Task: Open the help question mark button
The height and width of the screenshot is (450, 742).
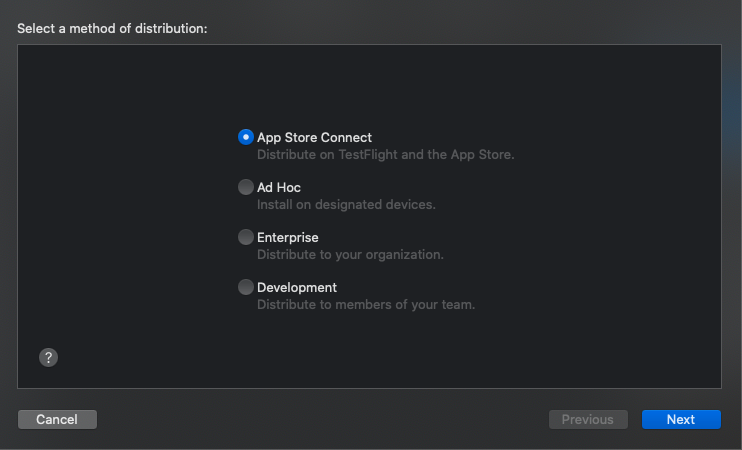Action: click(48, 357)
